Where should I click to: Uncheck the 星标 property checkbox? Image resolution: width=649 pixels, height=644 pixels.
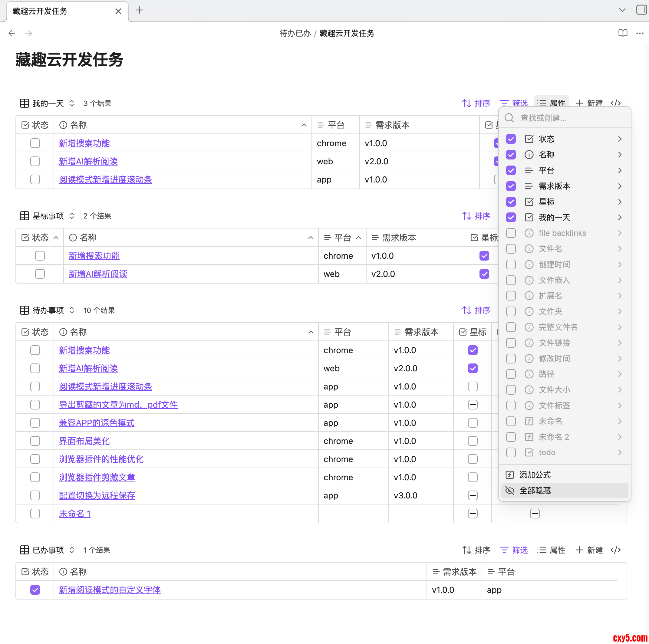pyautogui.click(x=511, y=202)
